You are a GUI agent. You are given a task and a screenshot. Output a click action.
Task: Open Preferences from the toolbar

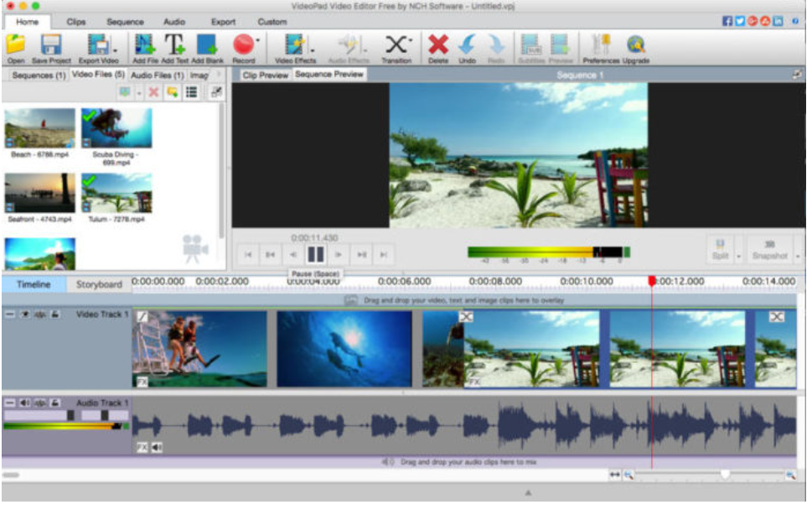(601, 44)
